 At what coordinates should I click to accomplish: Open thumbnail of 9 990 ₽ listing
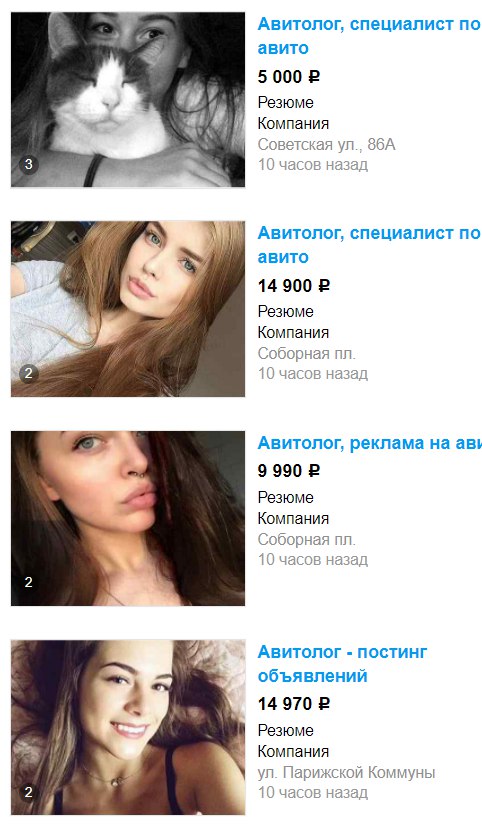pos(128,519)
